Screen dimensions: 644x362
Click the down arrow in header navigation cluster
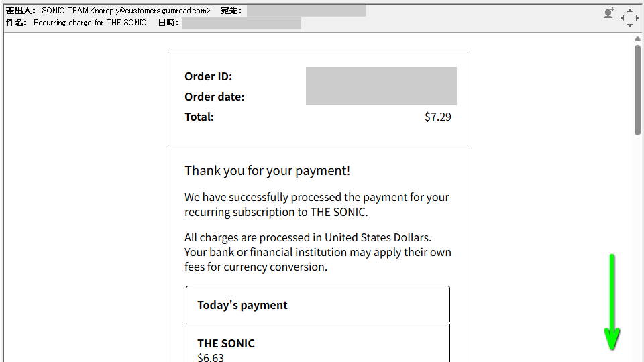coord(630,25)
